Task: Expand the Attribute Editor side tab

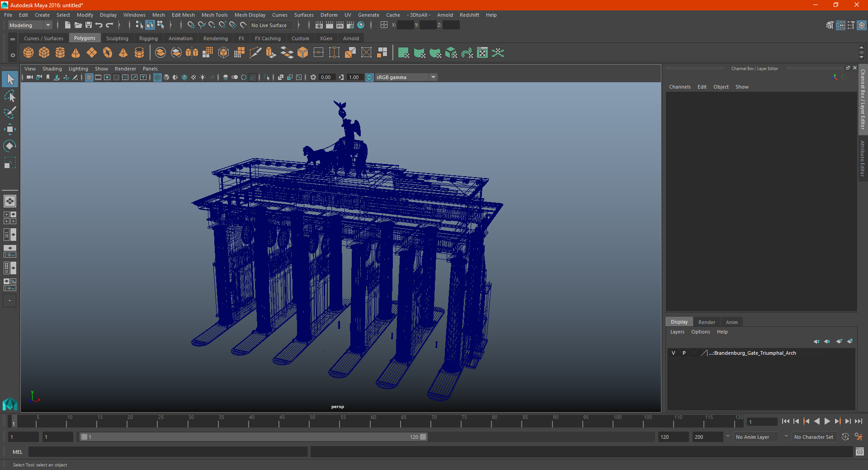Action: [863, 158]
